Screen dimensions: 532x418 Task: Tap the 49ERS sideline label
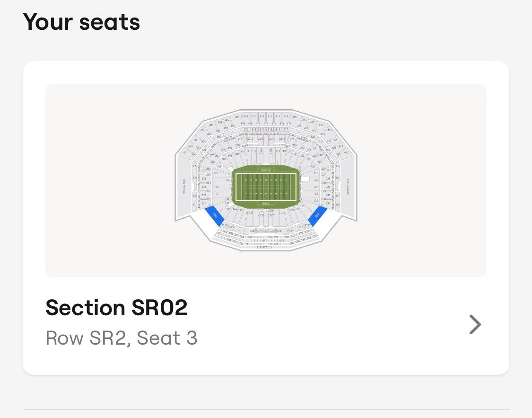click(x=266, y=204)
